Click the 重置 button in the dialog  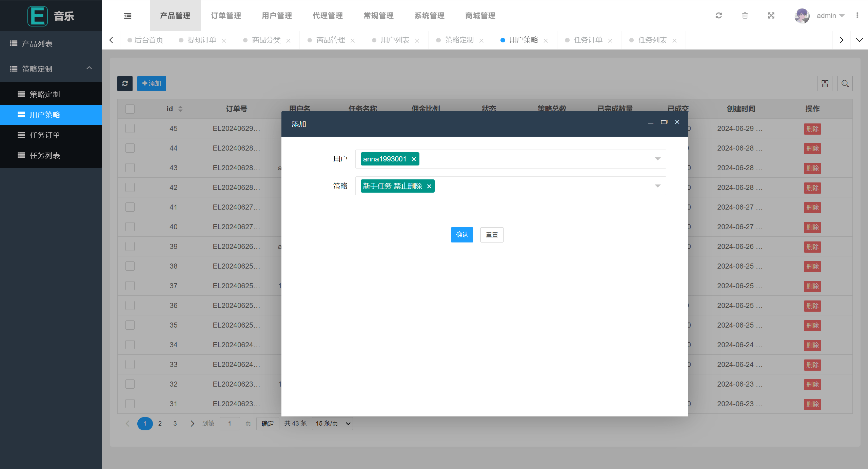coord(492,235)
